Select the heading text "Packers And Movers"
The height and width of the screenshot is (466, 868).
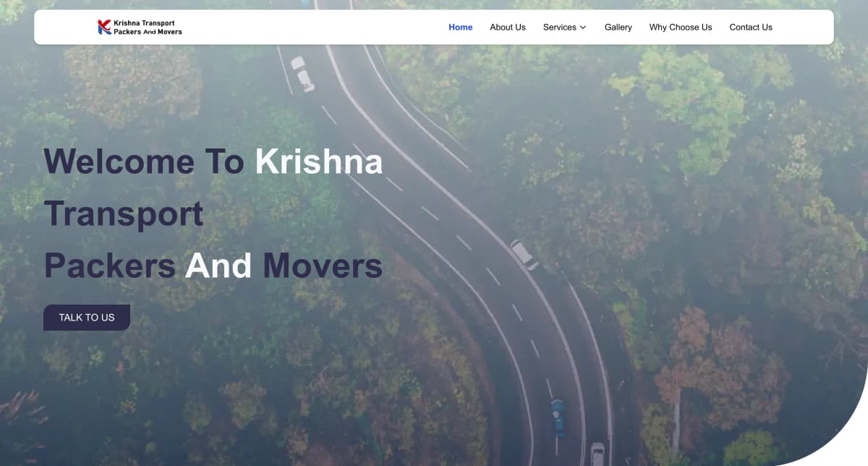pos(213,266)
